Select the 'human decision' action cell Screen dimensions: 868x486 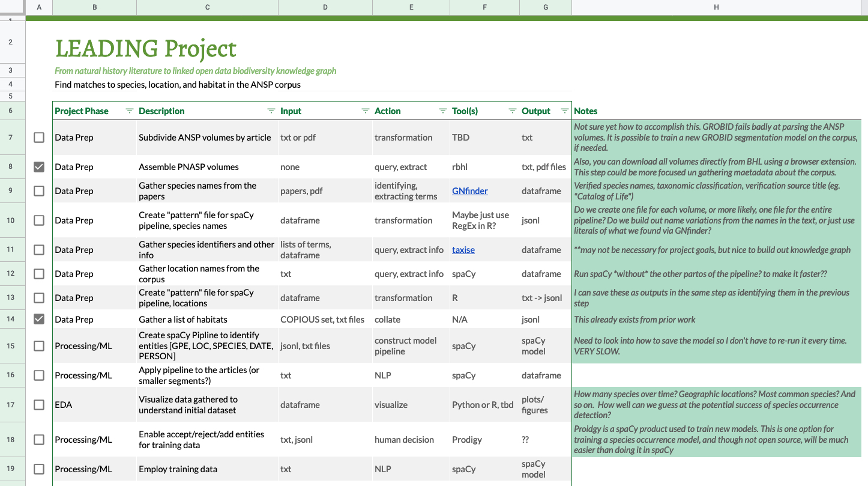coord(411,440)
